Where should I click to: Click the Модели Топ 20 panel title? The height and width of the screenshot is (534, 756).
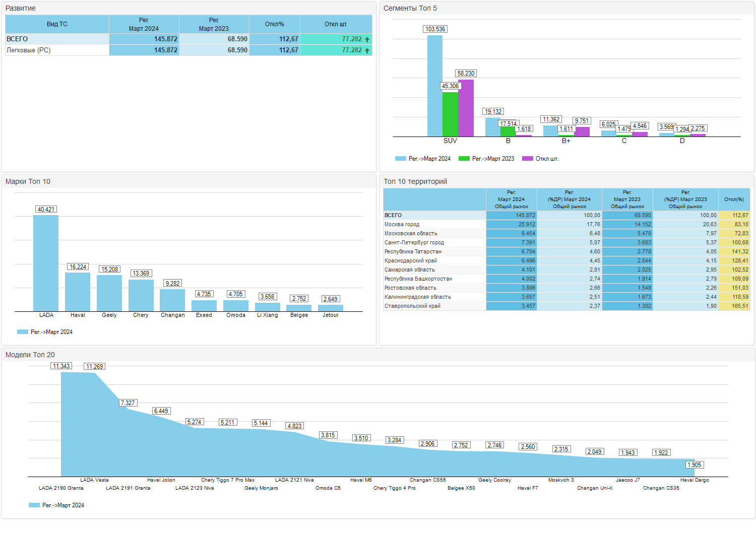point(30,355)
